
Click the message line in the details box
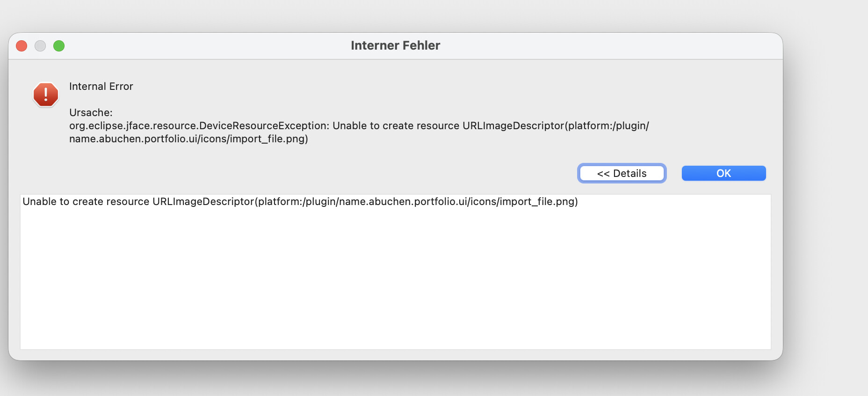(x=300, y=202)
